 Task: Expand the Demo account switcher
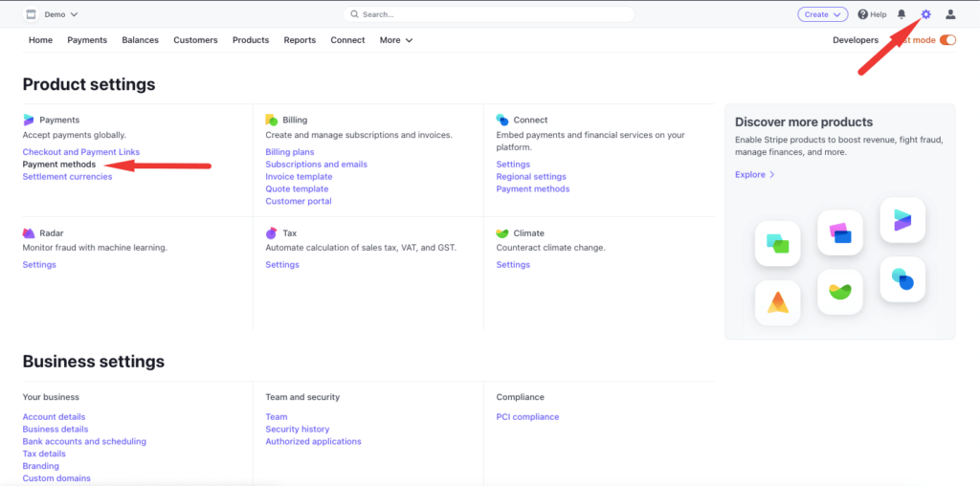click(x=61, y=13)
